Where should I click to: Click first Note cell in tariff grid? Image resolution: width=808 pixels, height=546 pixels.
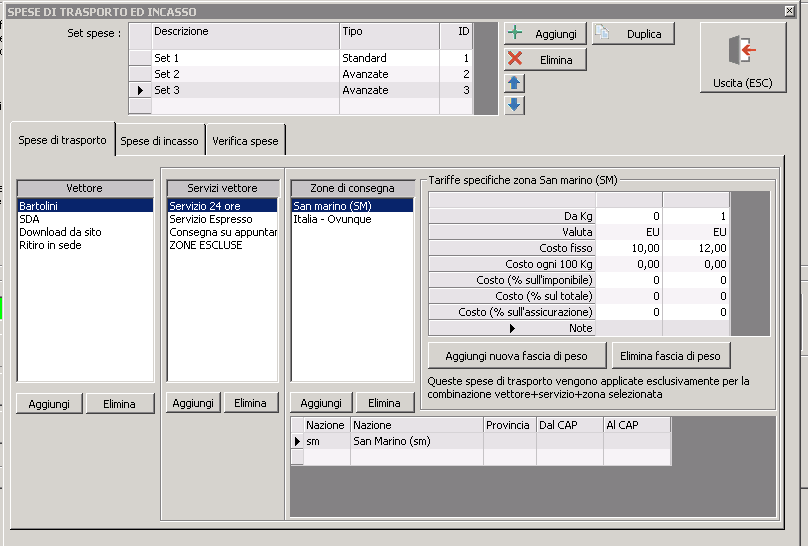pos(629,328)
